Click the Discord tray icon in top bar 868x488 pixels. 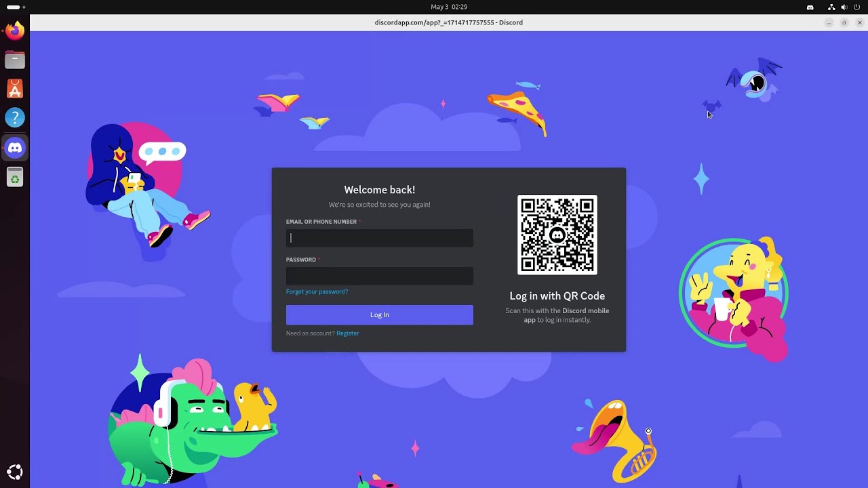tap(810, 7)
